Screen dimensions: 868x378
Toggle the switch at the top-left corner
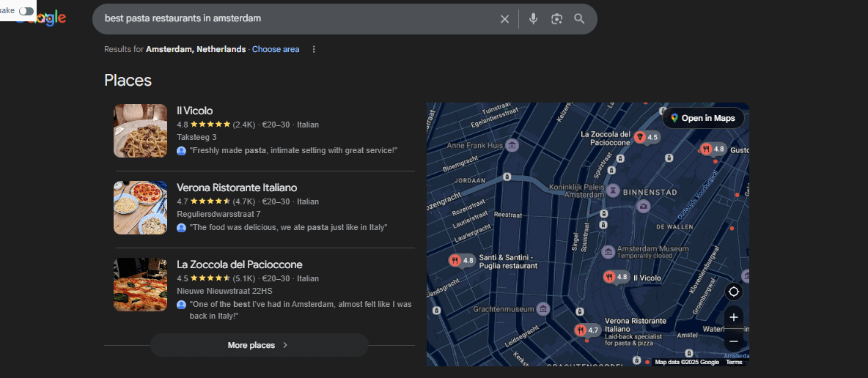(26, 11)
